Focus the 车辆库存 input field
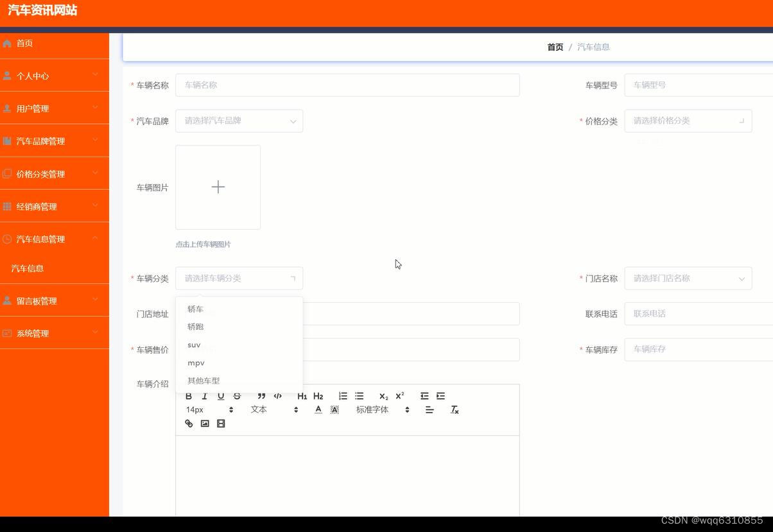The width and height of the screenshot is (773, 532). click(x=699, y=349)
